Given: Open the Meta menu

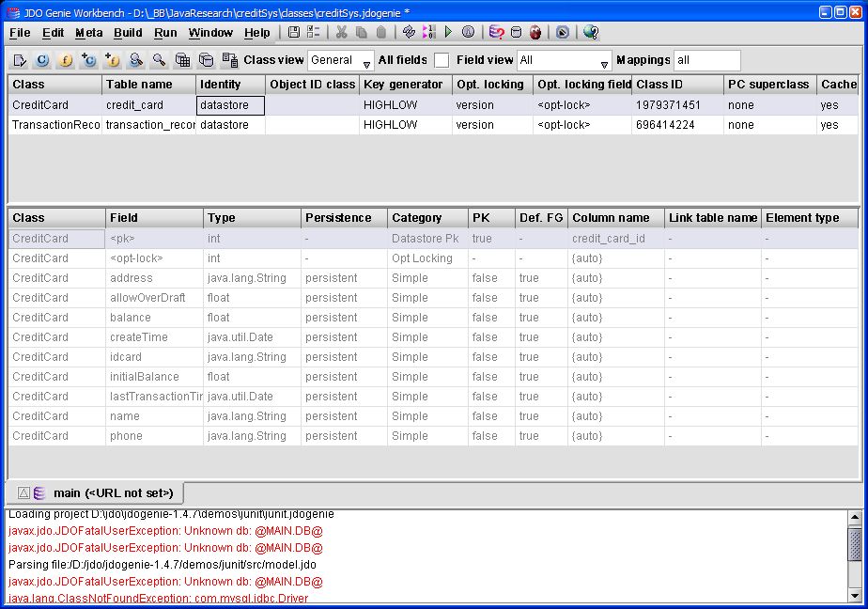Looking at the screenshot, I should click(x=88, y=33).
